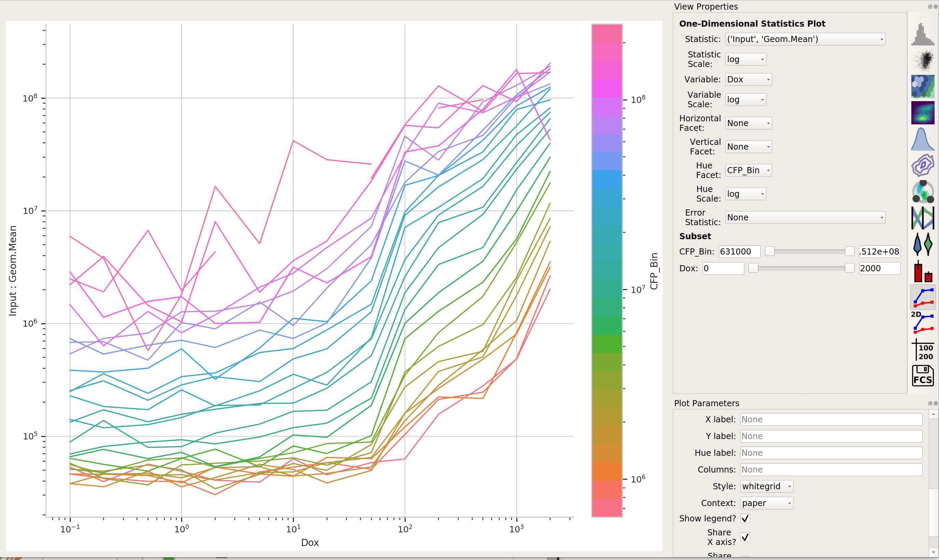Open the Error Statistic dropdown
This screenshot has width=939, height=560.
point(805,218)
